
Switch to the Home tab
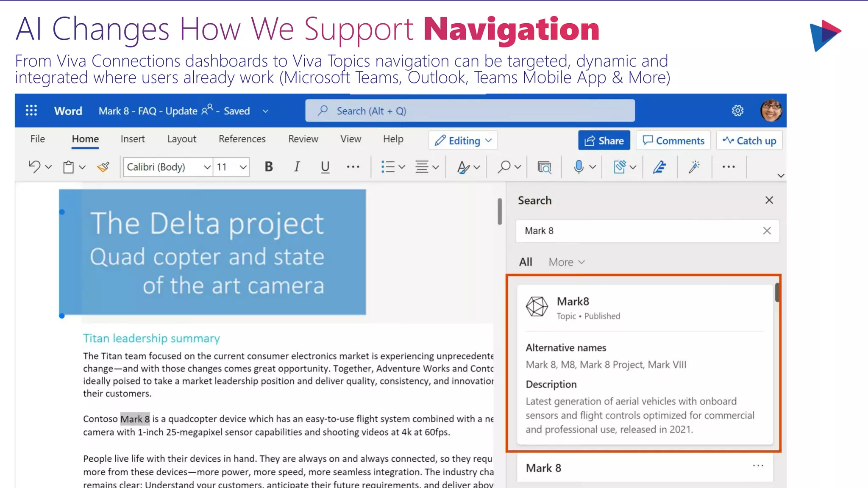(85, 139)
